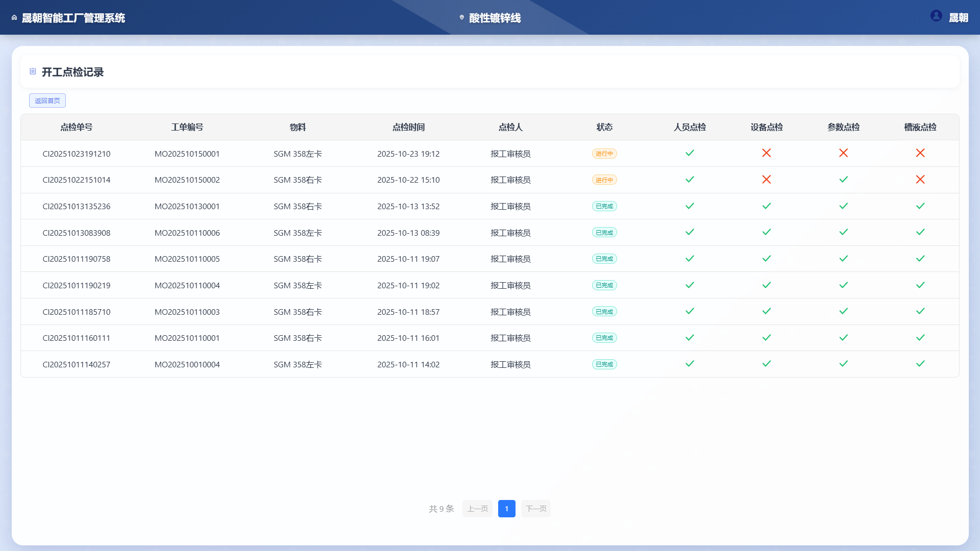Click the 进行中 status badge in the first row
Screen dimensions: 980x551
[x=604, y=153]
